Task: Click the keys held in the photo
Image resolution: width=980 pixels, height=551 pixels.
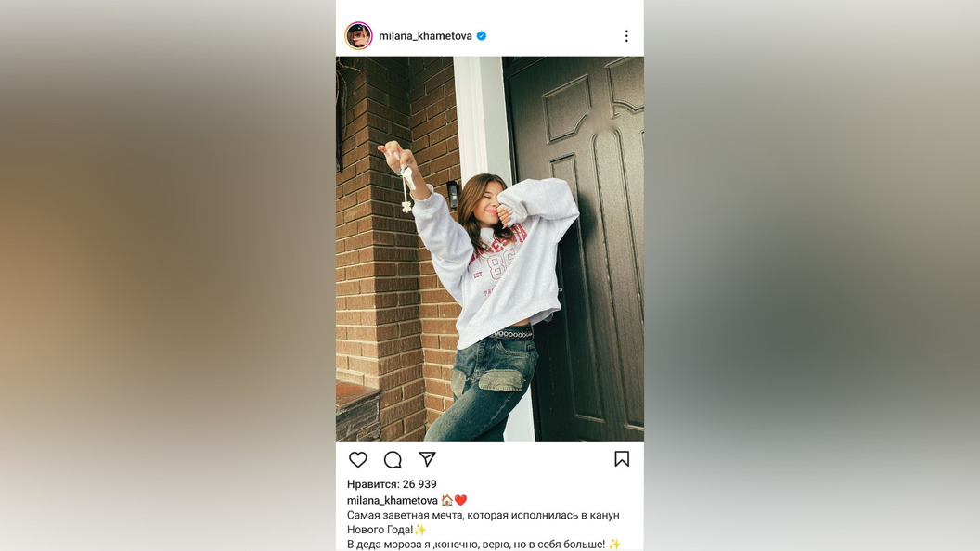Action: (406, 188)
